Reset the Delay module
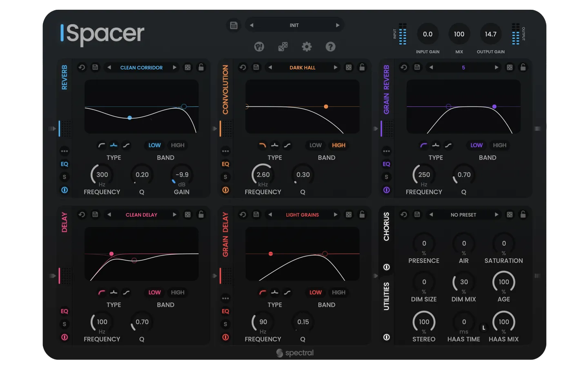The width and height of the screenshot is (588, 368). point(82,215)
